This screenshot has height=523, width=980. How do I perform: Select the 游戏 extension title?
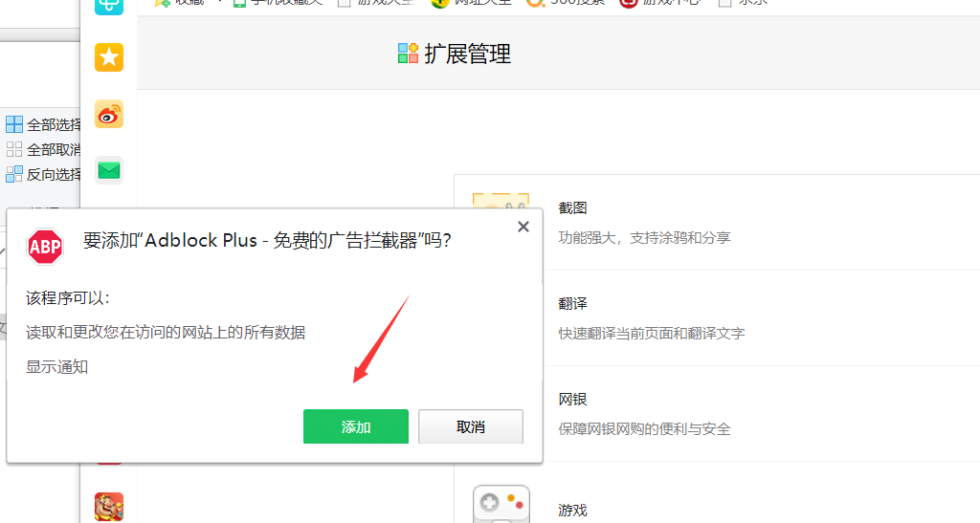click(x=572, y=511)
